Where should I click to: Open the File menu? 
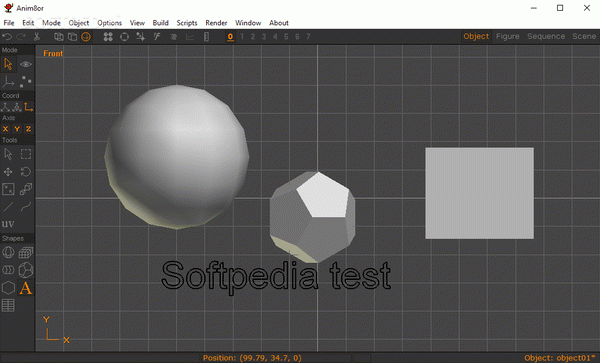(x=9, y=23)
